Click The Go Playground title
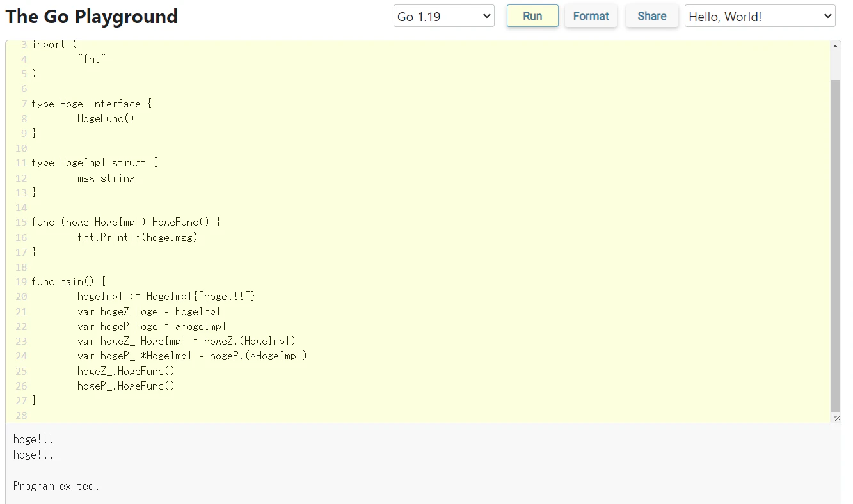The image size is (853, 504). point(92,17)
